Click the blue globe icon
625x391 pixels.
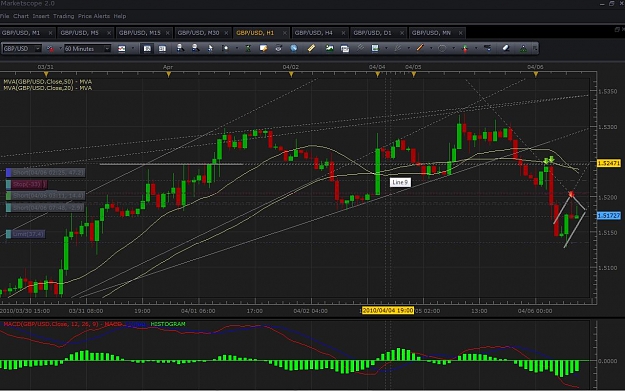tap(294, 48)
